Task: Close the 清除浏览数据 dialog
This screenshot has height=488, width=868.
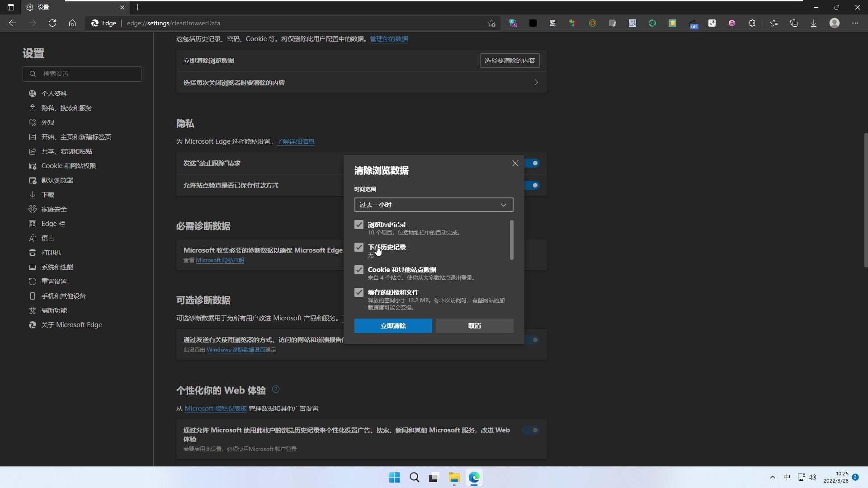Action: [515, 163]
